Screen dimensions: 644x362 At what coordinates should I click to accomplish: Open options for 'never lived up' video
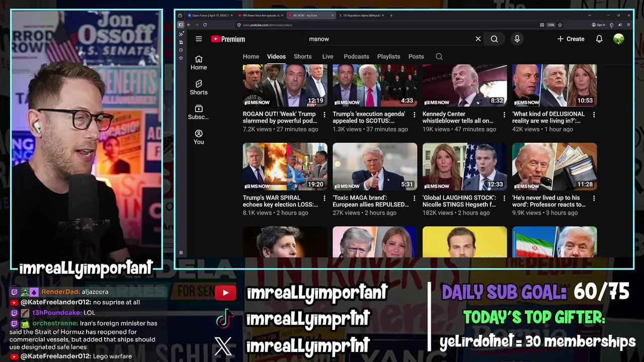point(594,199)
